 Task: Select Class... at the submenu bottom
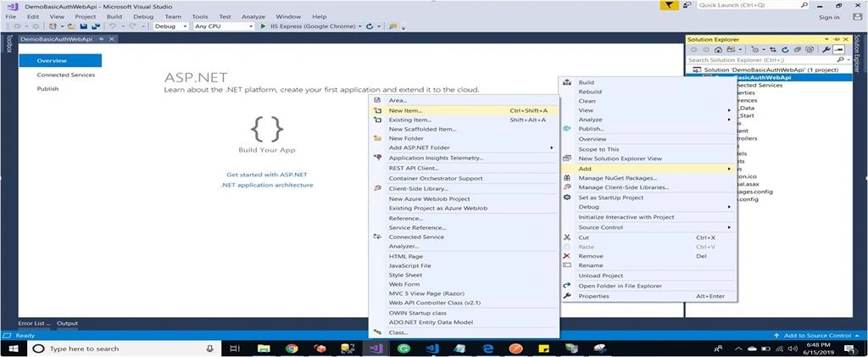[464, 332]
